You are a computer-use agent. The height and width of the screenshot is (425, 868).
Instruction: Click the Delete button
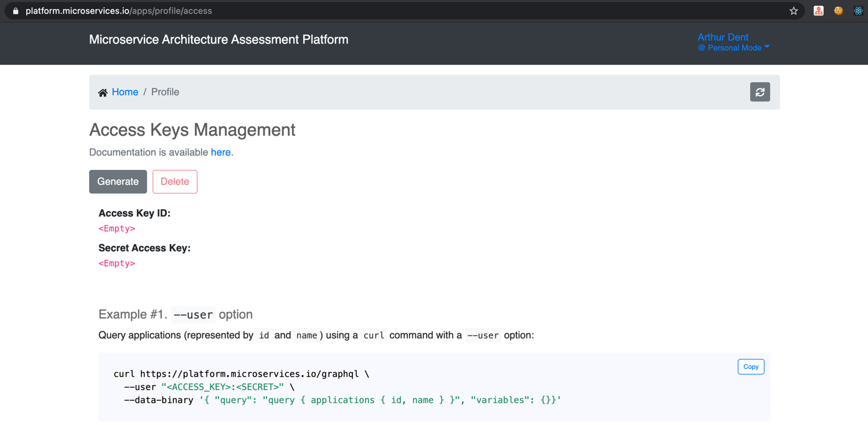[175, 182]
